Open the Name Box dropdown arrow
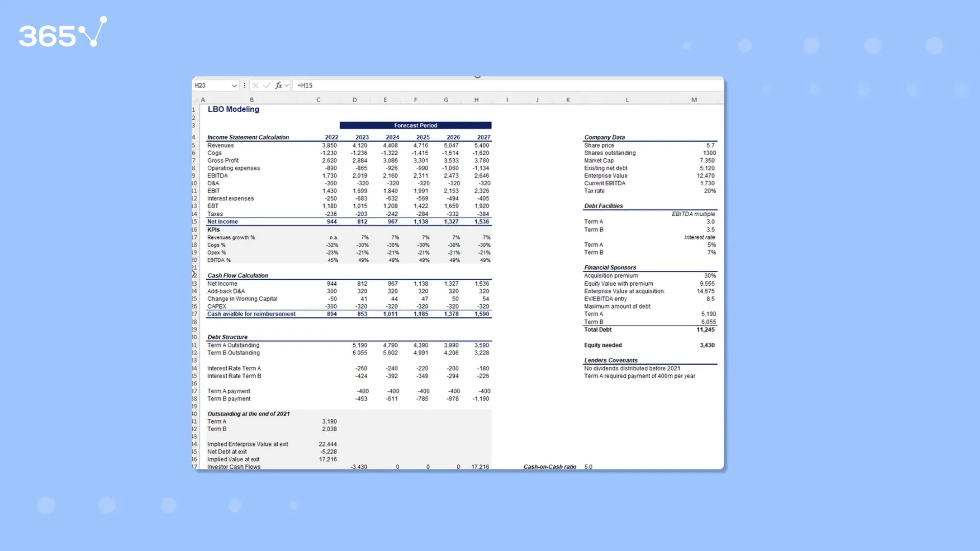Viewport: 980px width, 551px height. click(x=234, y=86)
